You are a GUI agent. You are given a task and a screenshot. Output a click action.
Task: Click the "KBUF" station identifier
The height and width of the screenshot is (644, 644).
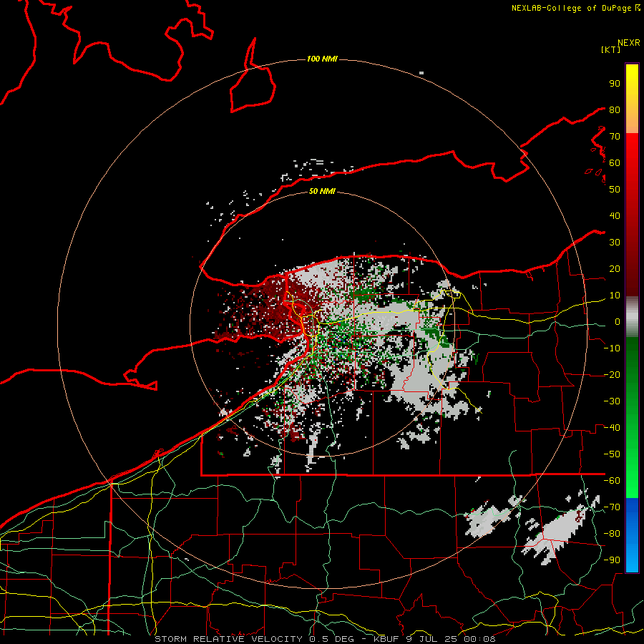387,639
